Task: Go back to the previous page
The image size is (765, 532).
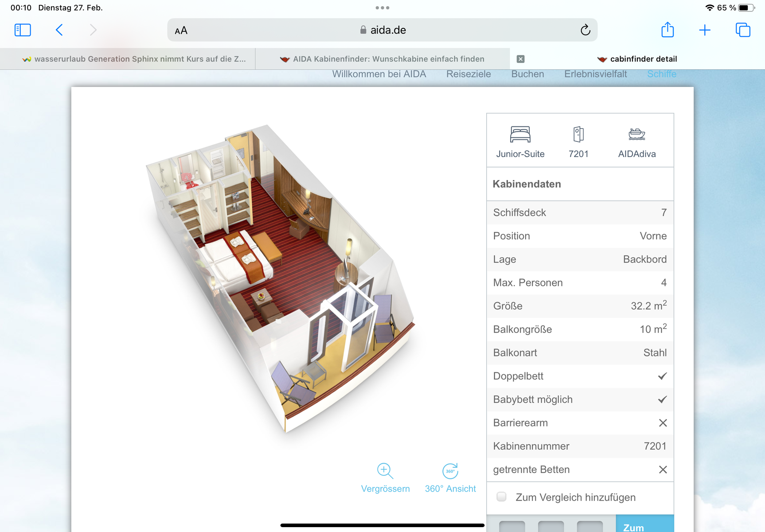Action: [59, 30]
